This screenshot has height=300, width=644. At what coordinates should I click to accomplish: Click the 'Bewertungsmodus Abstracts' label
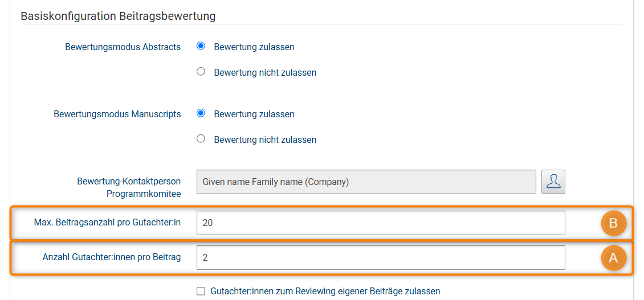coord(123,47)
